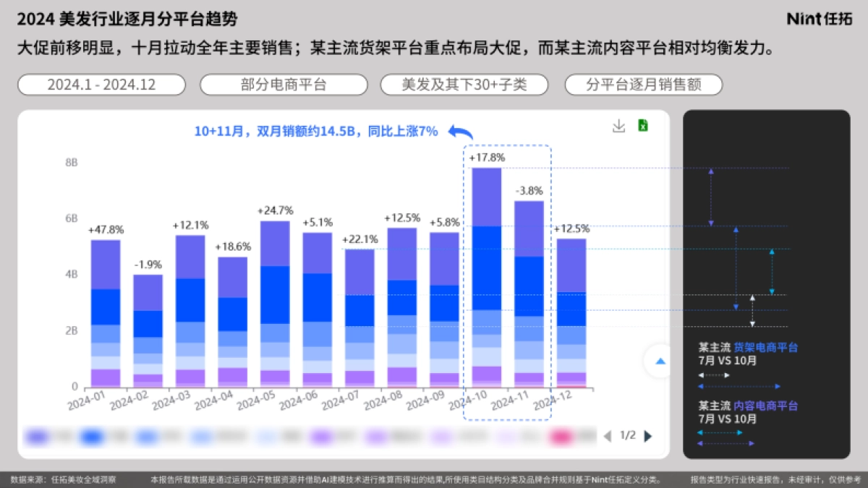Toggle the first blue legend series
This screenshot has height=488, width=868.
(90, 437)
